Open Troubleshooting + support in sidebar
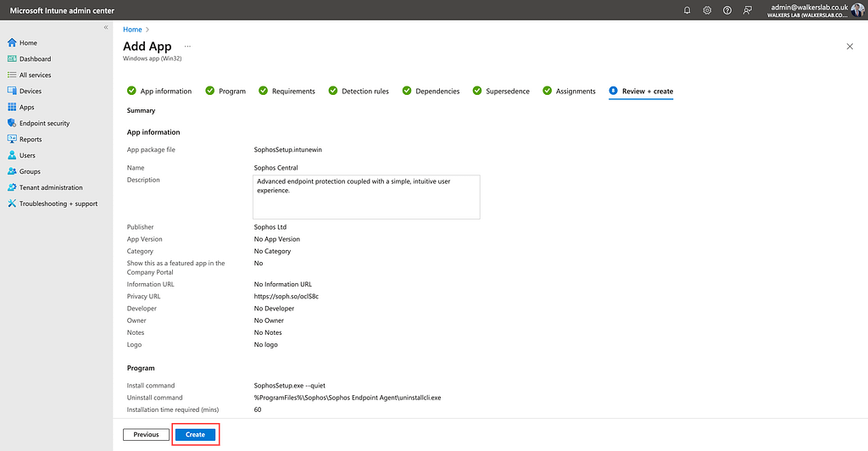The image size is (868, 451). click(58, 204)
